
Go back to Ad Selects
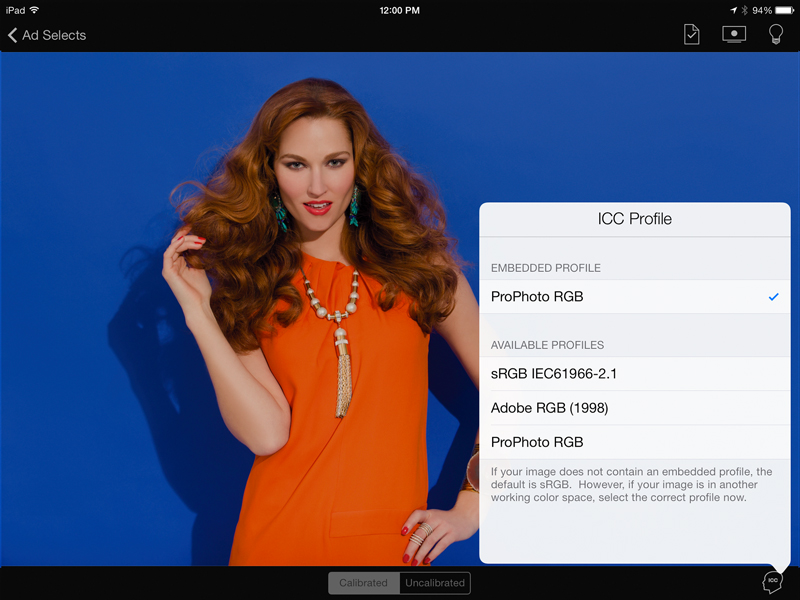(x=46, y=35)
